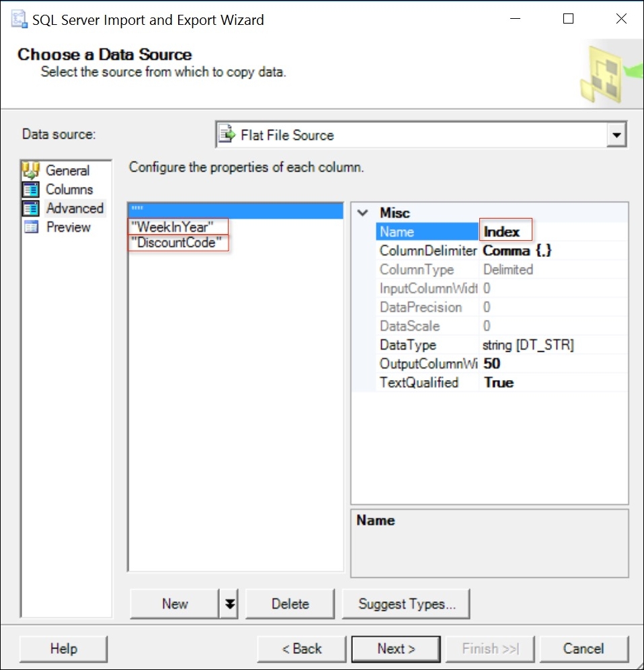
Task: Go to the Preview page
Action: (69, 227)
